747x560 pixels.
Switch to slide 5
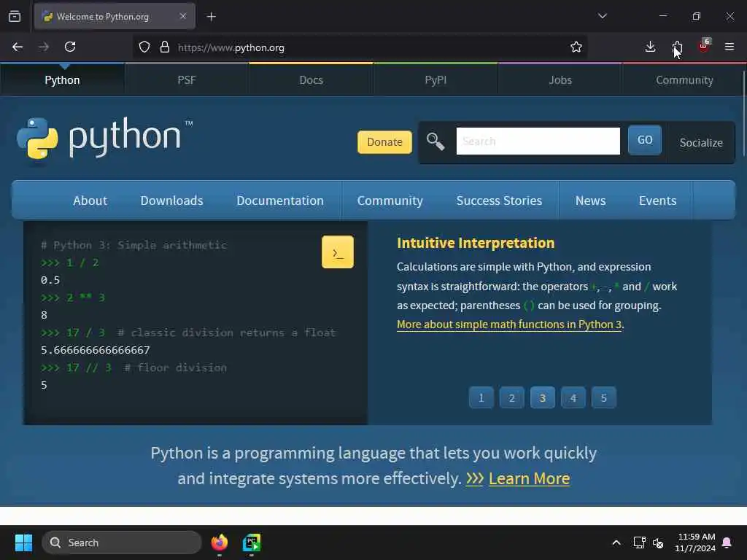[x=603, y=397]
